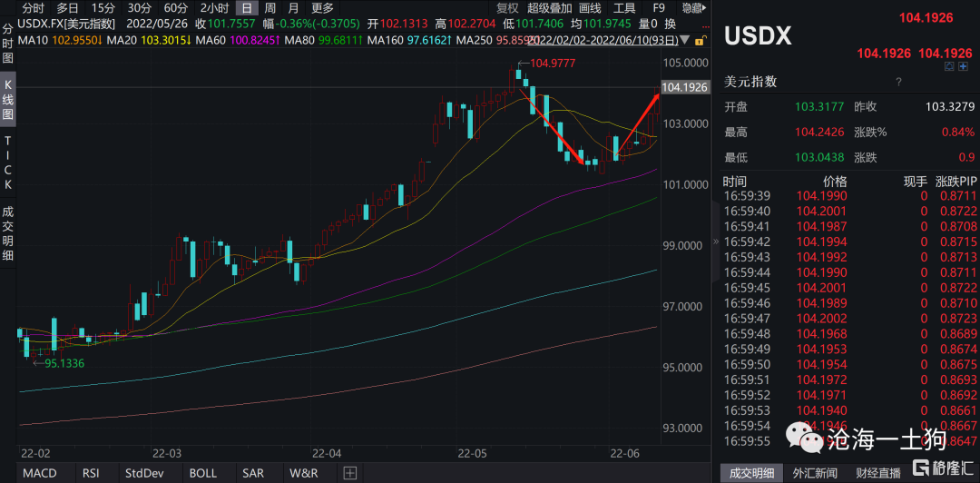This screenshot has height=483, width=980.
Task: Show the BOLL indicator
Action: pyautogui.click(x=202, y=473)
